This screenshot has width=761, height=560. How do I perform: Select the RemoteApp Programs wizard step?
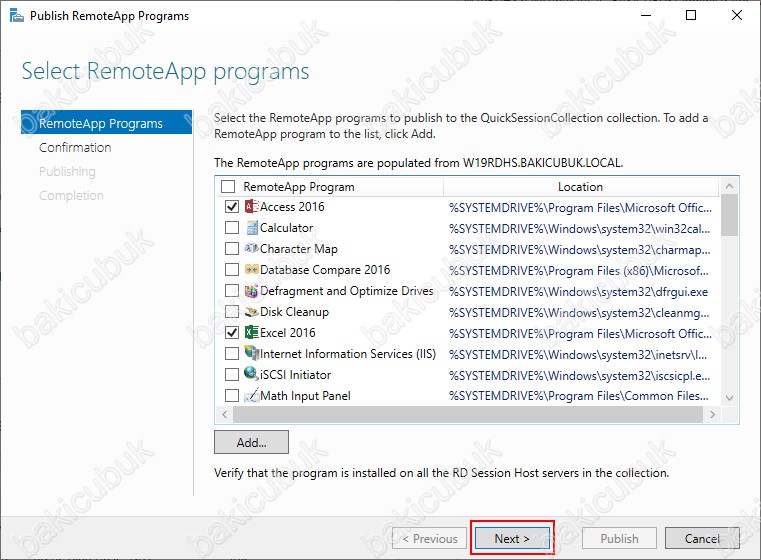click(106, 123)
